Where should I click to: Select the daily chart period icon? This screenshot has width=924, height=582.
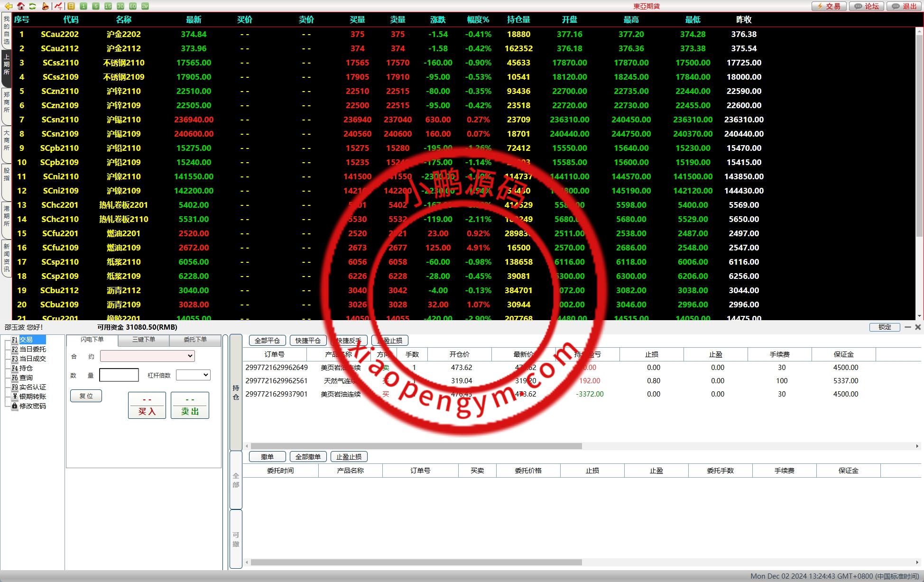click(71, 6)
